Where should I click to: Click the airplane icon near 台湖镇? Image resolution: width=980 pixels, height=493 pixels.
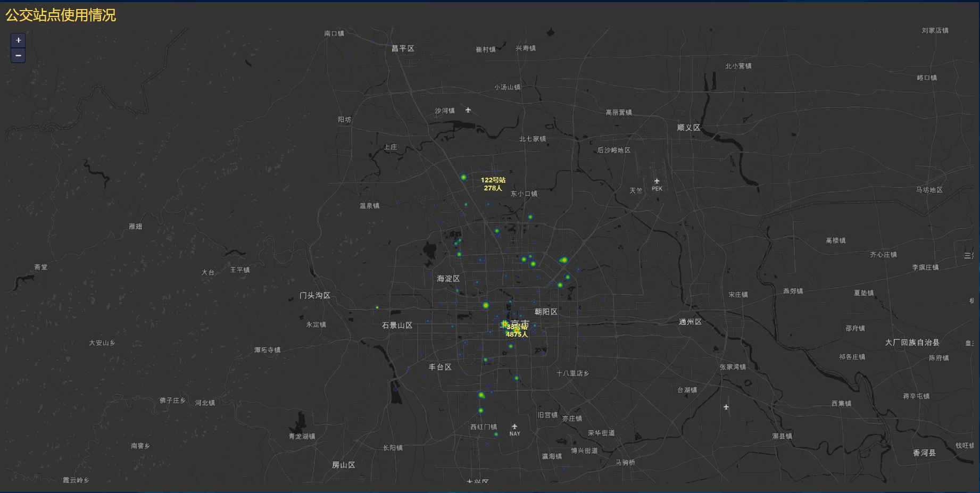(726, 407)
